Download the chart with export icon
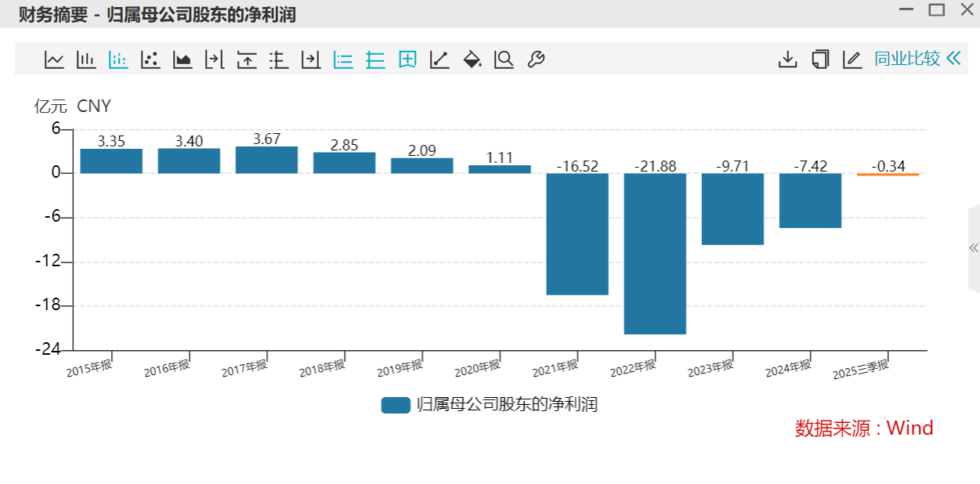Screen dimensions: 980x484 (x=787, y=60)
